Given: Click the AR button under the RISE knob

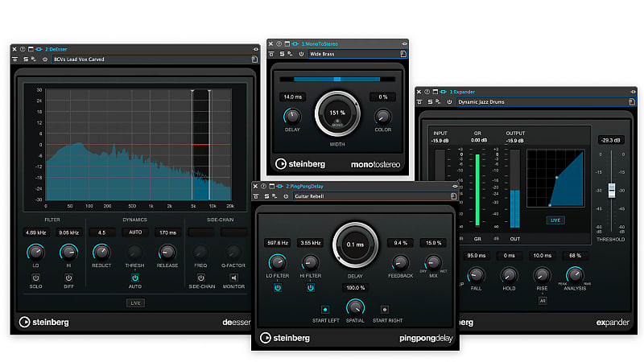Looking at the screenshot, I should tap(543, 301).
